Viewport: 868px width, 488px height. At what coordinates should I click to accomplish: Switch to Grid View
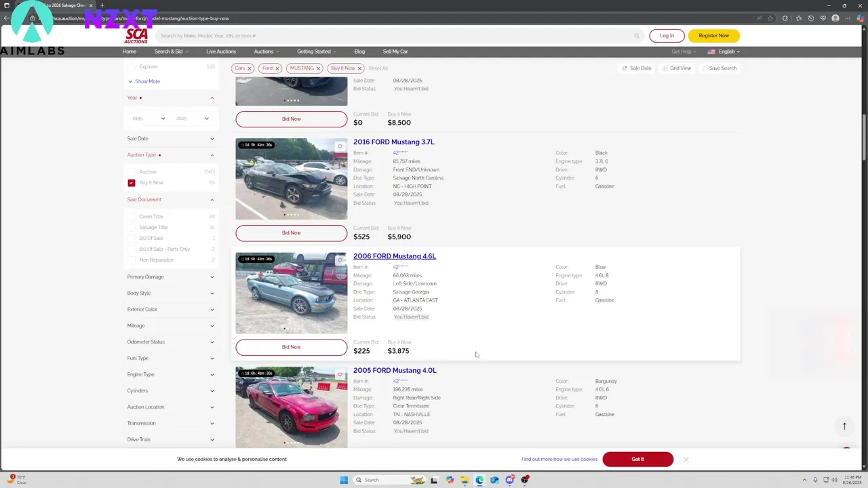coord(677,68)
